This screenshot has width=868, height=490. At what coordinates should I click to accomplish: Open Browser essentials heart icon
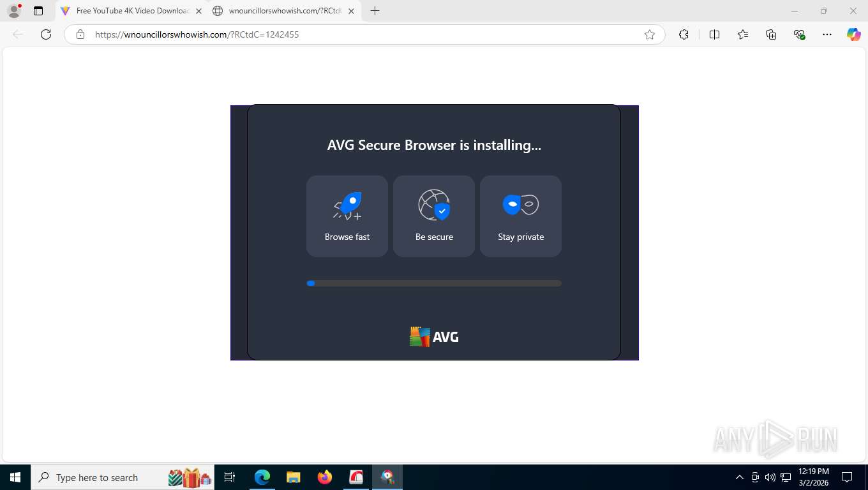tap(799, 34)
